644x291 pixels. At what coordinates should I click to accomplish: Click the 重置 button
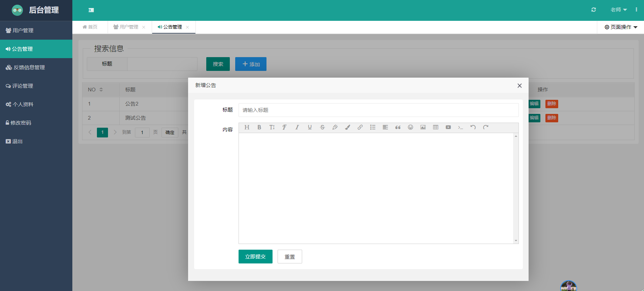tap(290, 257)
